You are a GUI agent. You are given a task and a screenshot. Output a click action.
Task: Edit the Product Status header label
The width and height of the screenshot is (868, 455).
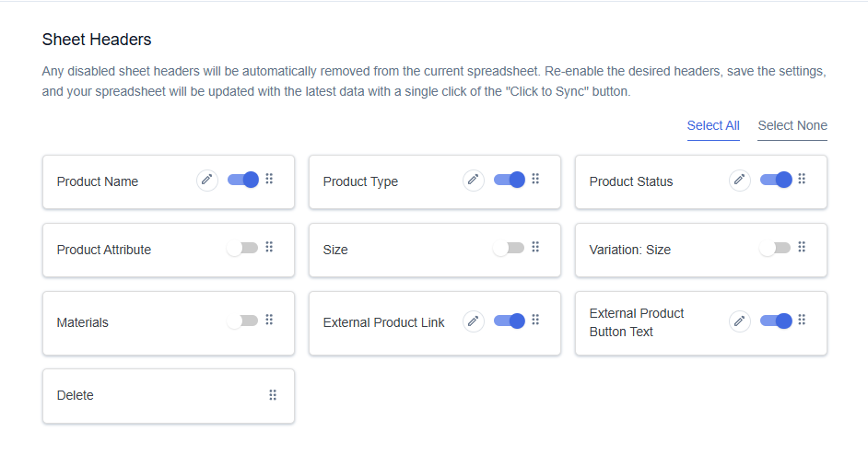click(x=740, y=181)
